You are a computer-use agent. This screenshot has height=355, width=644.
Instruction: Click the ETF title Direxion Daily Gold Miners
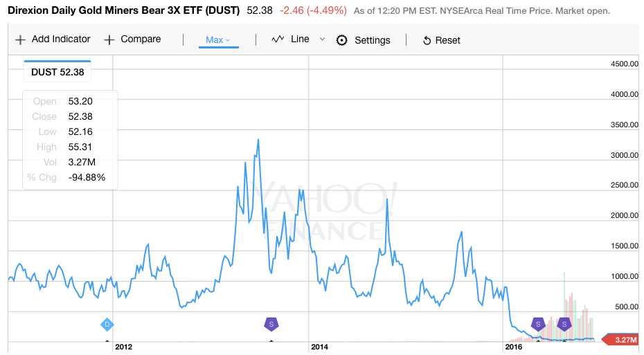(123, 10)
